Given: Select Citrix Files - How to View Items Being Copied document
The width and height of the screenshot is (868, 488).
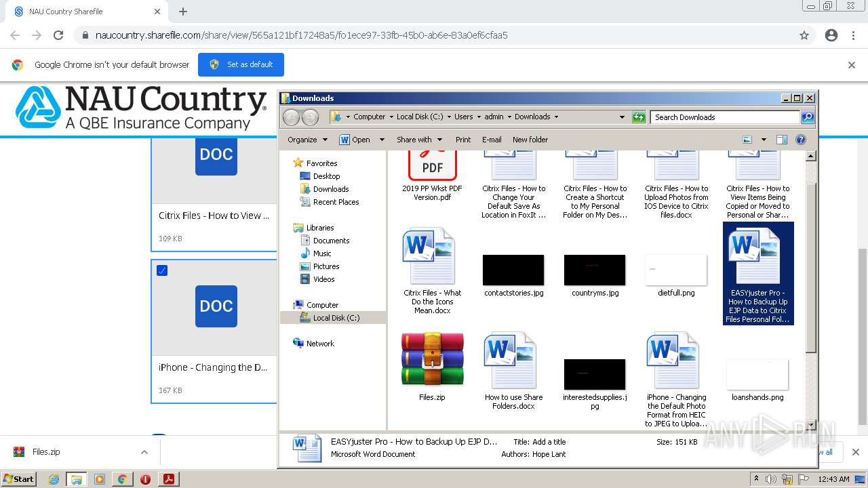Looking at the screenshot, I should tap(757, 185).
